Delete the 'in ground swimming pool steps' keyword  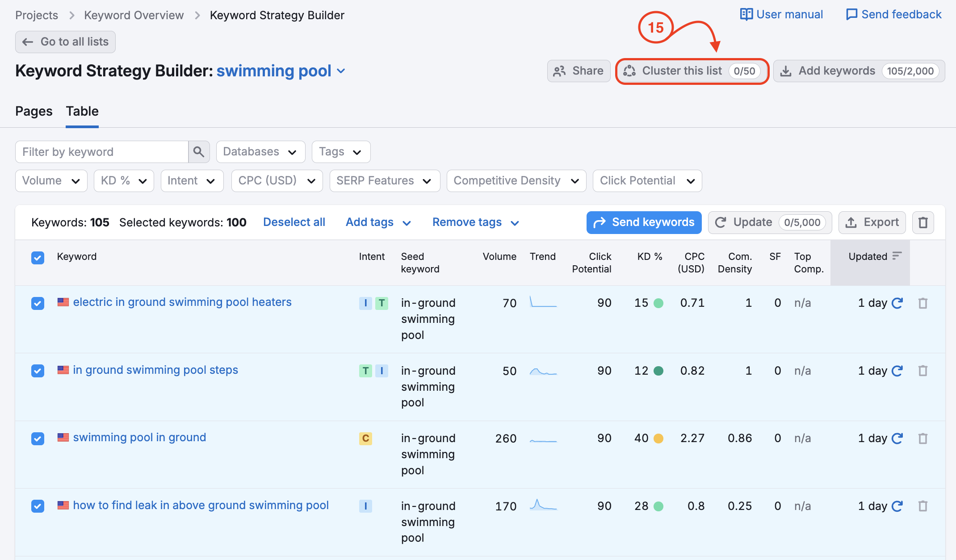point(923,371)
